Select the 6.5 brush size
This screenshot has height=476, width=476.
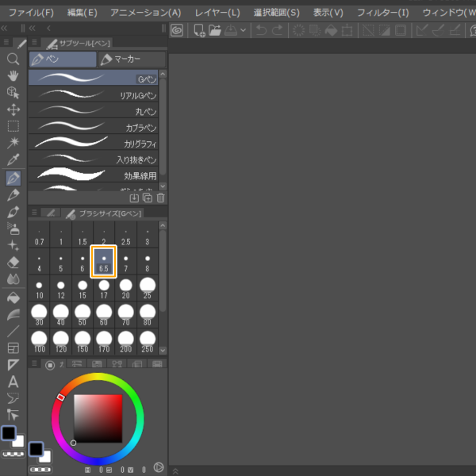[x=103, y=261]
